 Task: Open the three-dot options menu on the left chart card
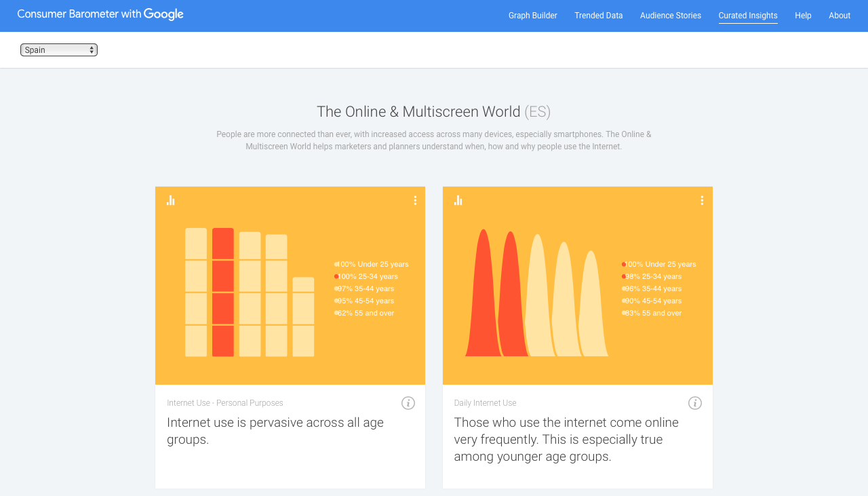point(414,200)
